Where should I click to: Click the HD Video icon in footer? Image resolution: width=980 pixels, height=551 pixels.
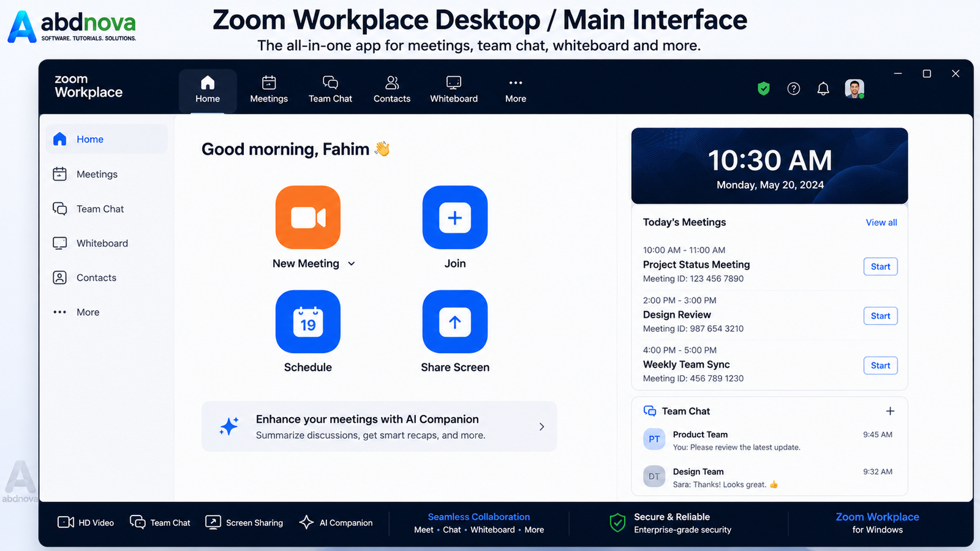66,522
